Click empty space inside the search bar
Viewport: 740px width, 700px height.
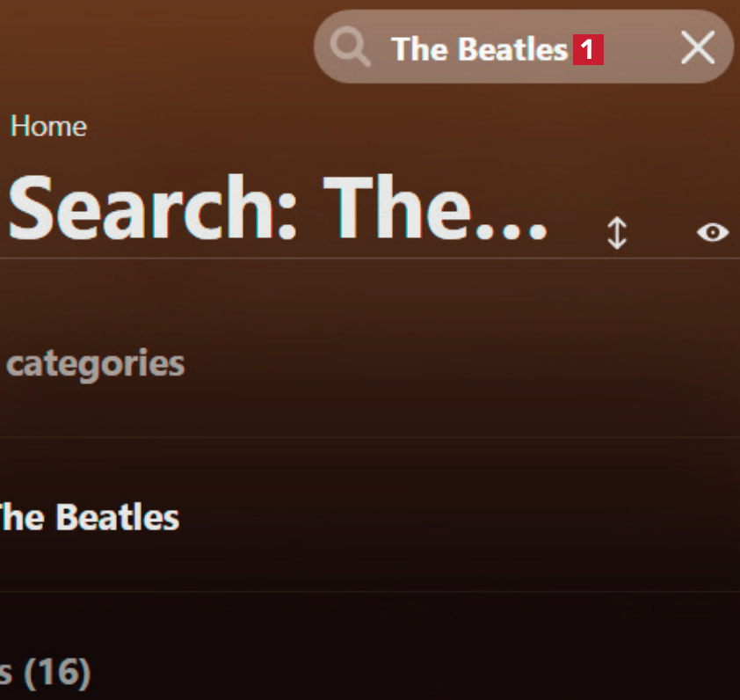(x=640, y=49)
